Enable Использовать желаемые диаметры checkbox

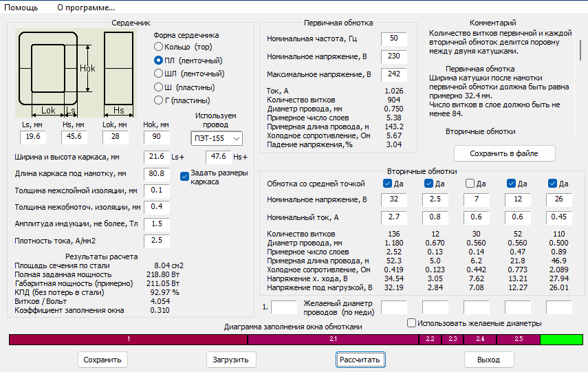pyautogui.click(x=411, y=323)
